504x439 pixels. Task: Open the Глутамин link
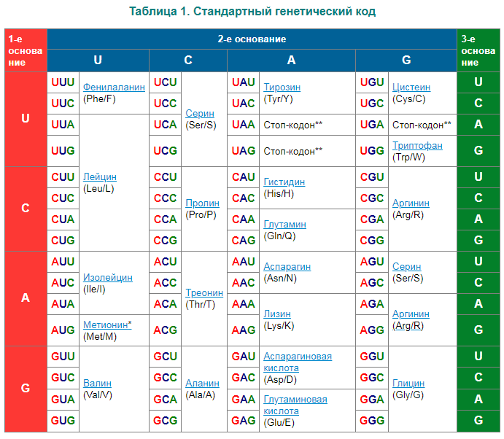click(x=284, y=224)
